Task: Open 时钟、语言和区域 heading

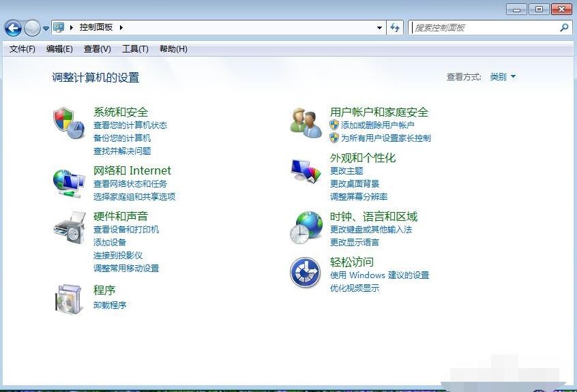Action: coord(374,217)
